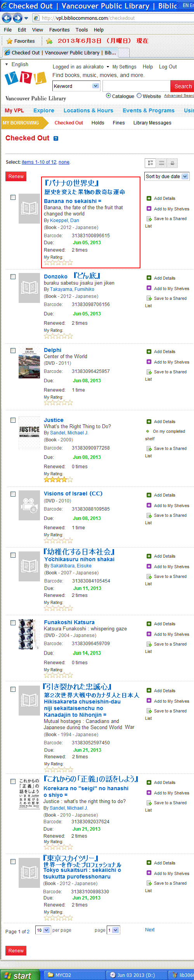Image resolution: width=194 pixels, height=980 pixels.
Task: Click Save to Shared List icon for Delphi
Action: (x=149, y=372)
